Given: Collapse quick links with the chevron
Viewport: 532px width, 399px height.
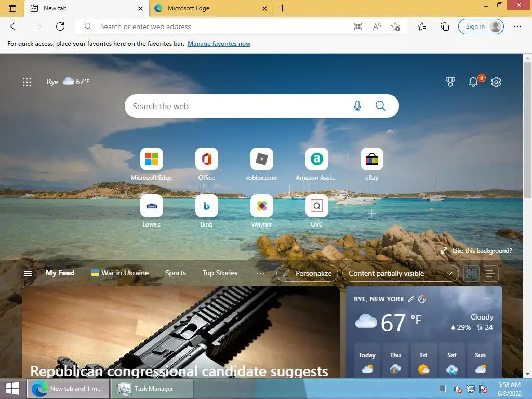Looking at the screenshot, I should point(390,131).
